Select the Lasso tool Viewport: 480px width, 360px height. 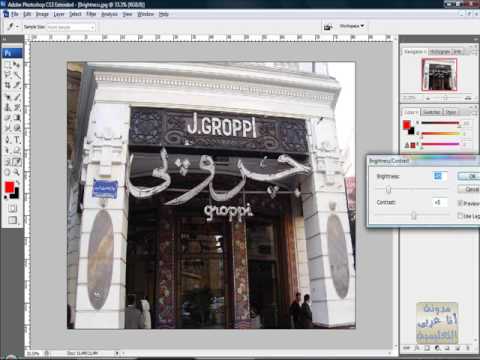coord(8,75)
